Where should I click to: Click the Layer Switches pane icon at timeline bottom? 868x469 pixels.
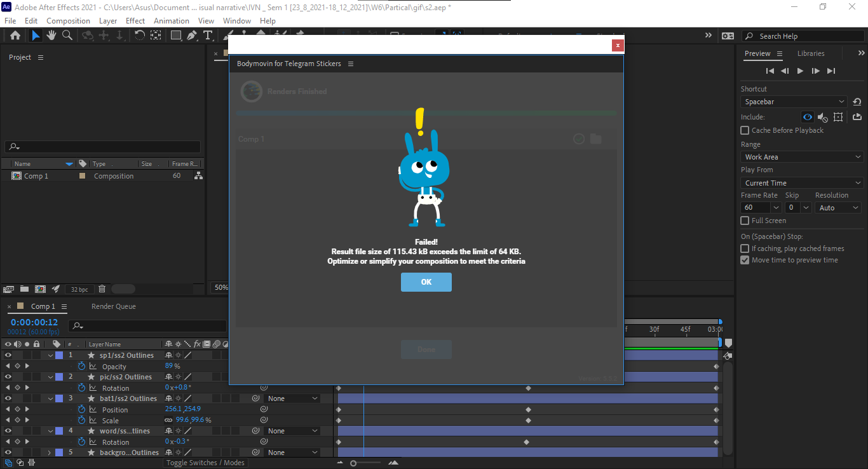pos(8,463)
